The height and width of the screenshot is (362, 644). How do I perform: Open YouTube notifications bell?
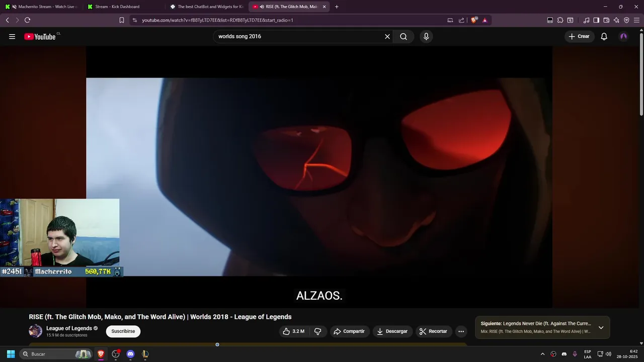[604, 36]
